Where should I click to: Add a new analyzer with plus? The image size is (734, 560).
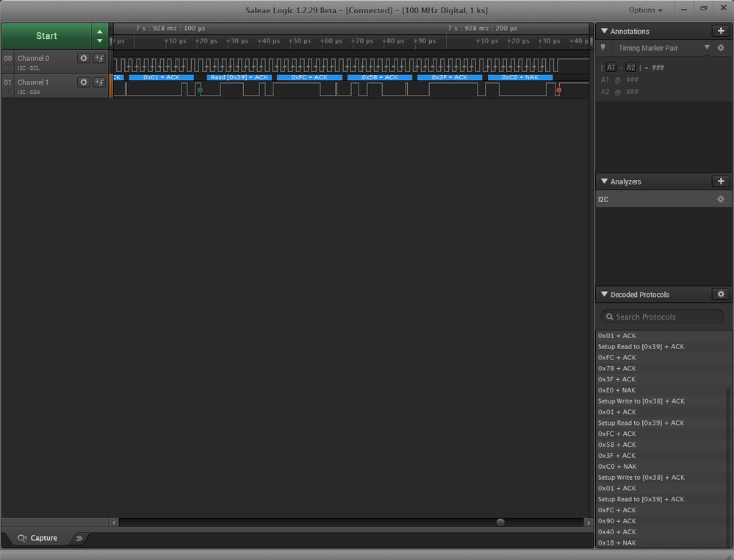point(721,182)
